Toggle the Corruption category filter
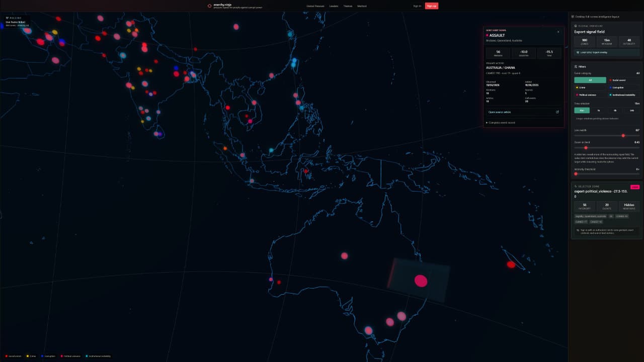 click(623, 87)
